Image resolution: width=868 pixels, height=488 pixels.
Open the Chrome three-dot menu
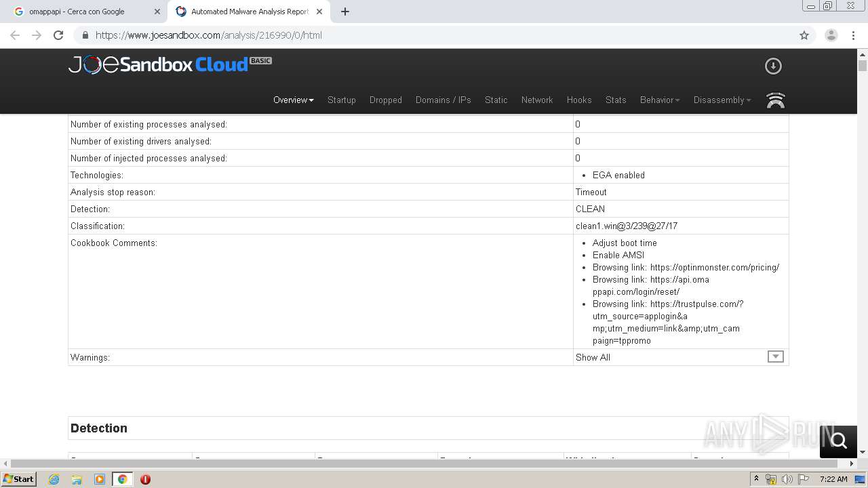pyautogui.click(x=853, y=35)
